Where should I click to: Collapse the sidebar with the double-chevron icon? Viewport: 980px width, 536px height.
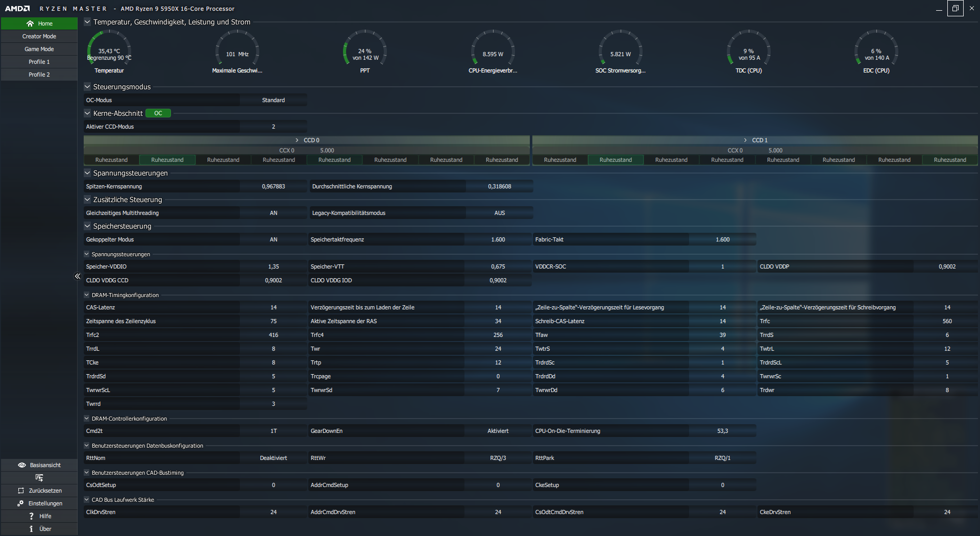(78, 276)
